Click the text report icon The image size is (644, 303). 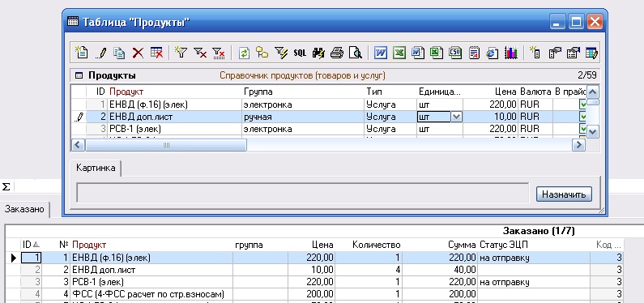(474, 53)
